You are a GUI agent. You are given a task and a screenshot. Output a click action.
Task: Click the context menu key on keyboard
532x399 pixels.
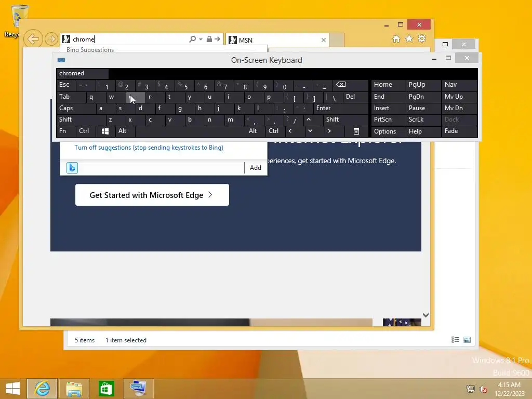356,131
